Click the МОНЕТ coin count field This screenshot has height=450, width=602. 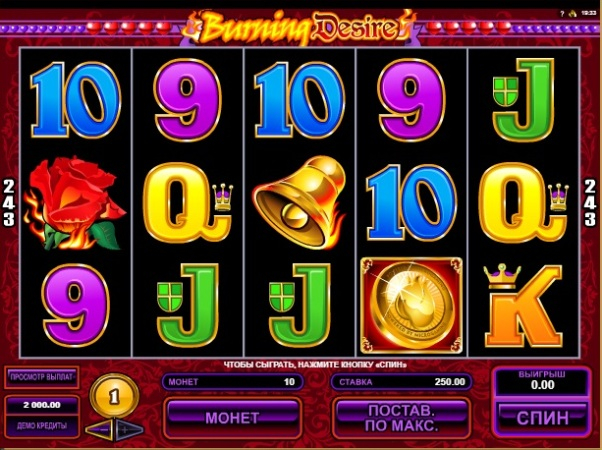[233, 382]
